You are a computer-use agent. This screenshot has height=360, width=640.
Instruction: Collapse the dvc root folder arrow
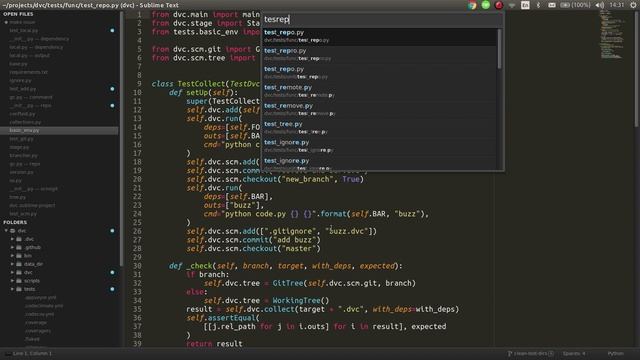coord(6,231)
